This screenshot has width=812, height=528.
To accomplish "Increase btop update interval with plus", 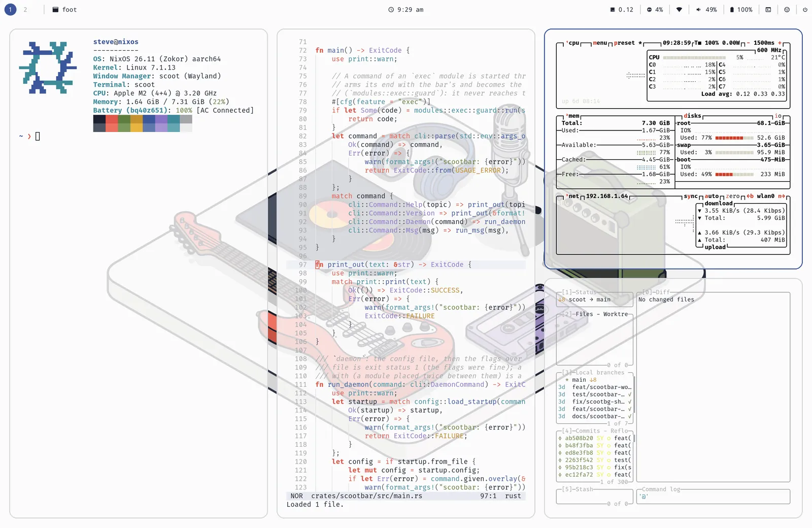I will (x=780, y=43).
